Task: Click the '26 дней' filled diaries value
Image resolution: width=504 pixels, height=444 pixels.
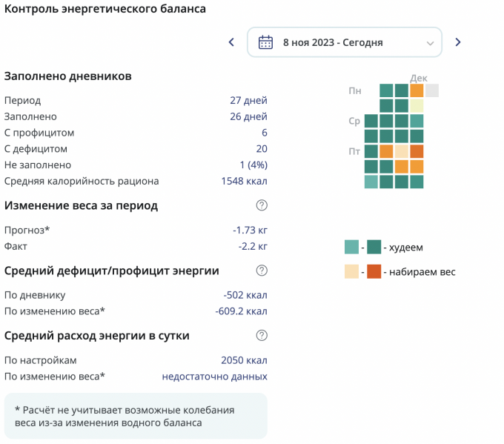Action: coord(249,116)
